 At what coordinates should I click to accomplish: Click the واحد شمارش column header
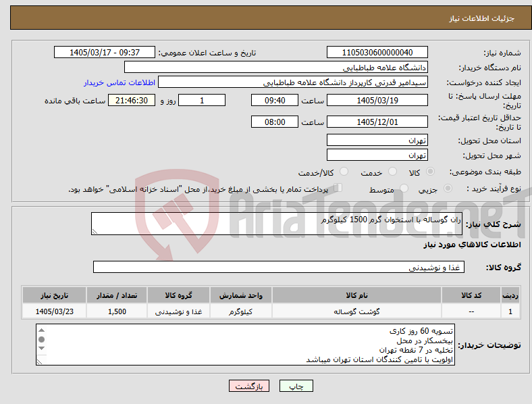[240, 295]
